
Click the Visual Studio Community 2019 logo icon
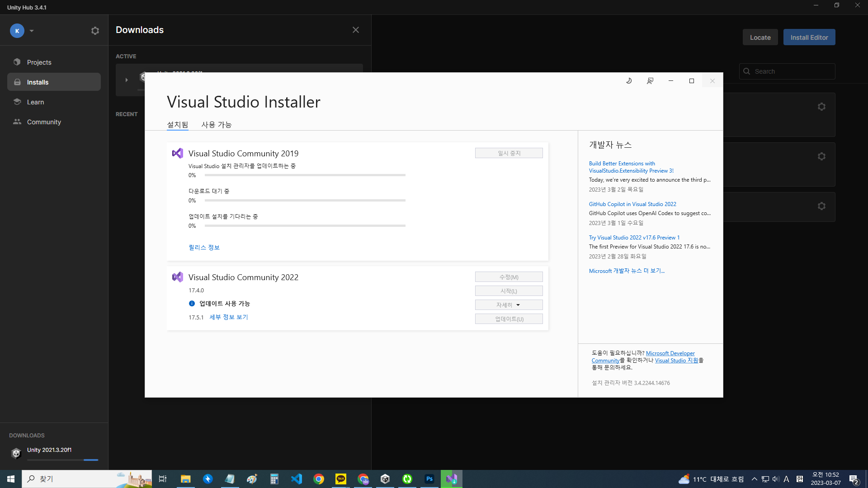178,153
